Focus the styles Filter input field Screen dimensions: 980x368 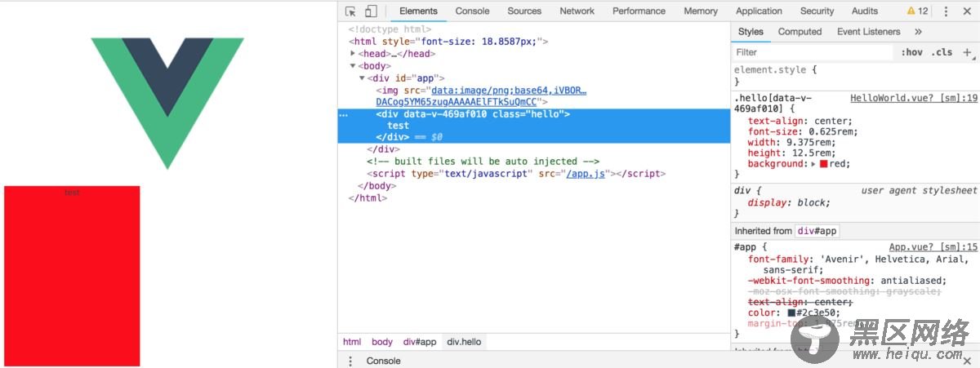point(813,52)
